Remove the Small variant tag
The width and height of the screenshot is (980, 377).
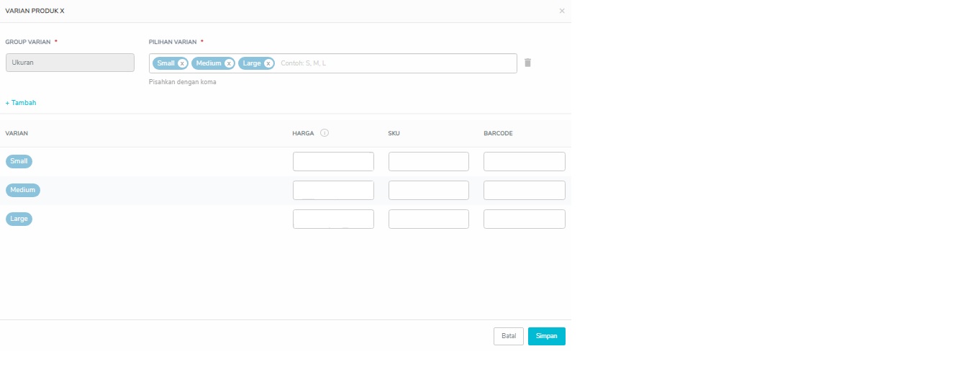click(182, 63)
